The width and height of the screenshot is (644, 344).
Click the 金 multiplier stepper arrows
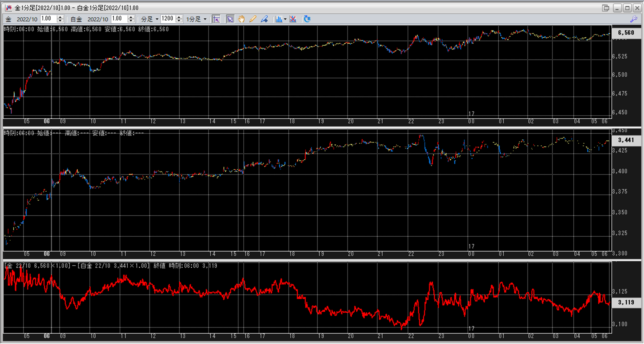(x=60, y=19)
